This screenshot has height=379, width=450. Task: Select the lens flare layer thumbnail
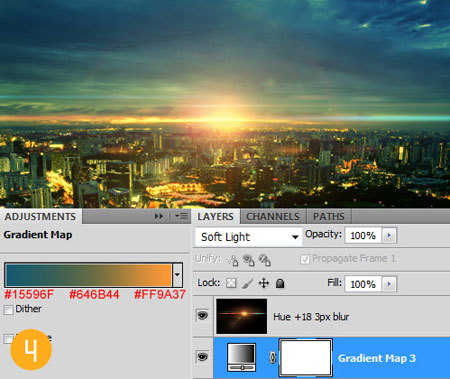click(242, 316)
